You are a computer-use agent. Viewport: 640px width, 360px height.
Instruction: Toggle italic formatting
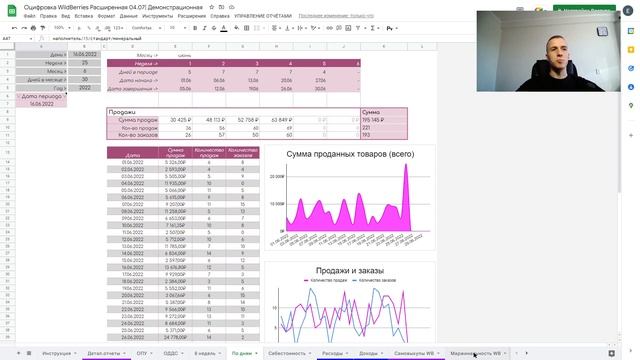(x=204, y=28)
